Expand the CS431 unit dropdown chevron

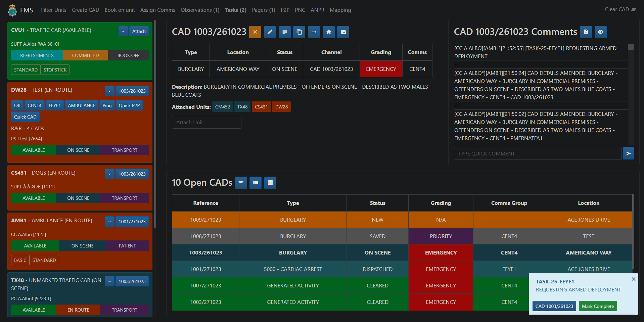pos(109,174)
